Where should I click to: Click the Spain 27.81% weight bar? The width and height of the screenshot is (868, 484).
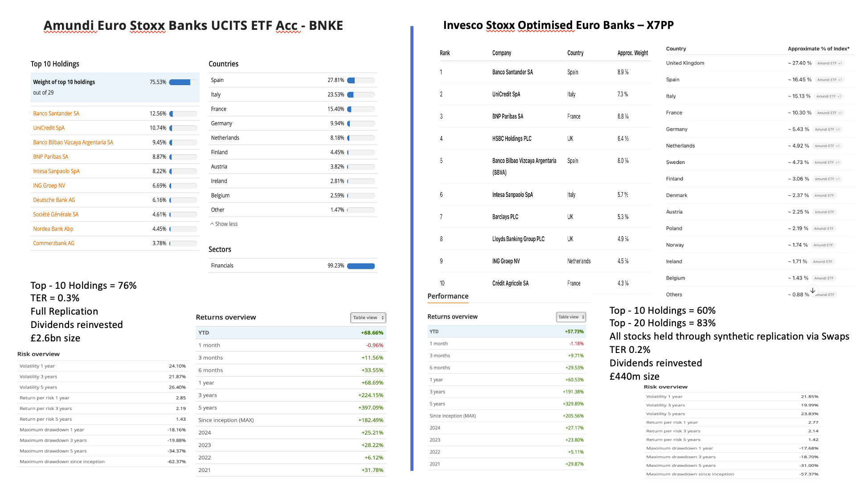[x=361, y=81]
